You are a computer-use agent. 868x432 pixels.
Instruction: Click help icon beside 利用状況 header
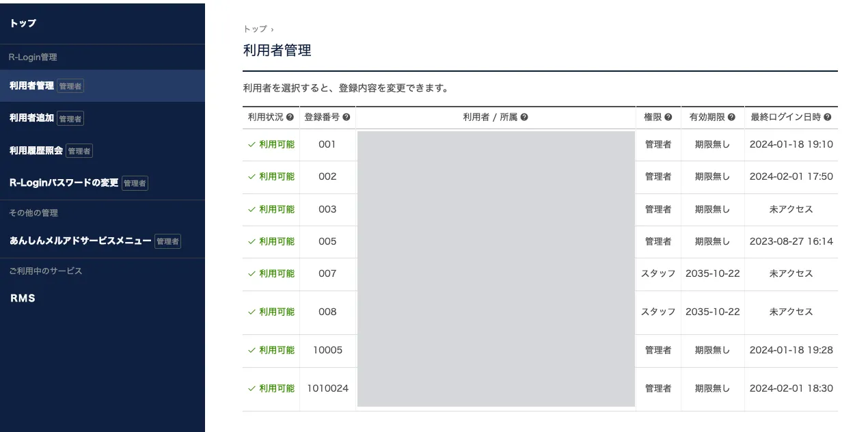coord(290,118)
